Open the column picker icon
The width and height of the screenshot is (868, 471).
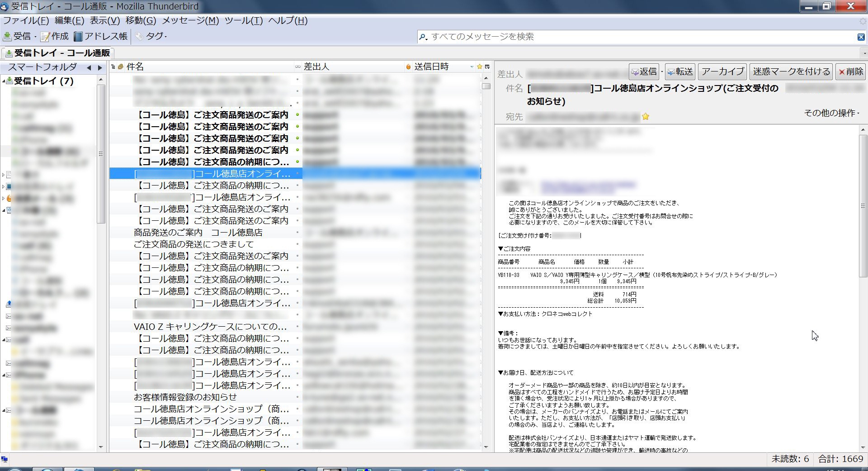point(487,67)
